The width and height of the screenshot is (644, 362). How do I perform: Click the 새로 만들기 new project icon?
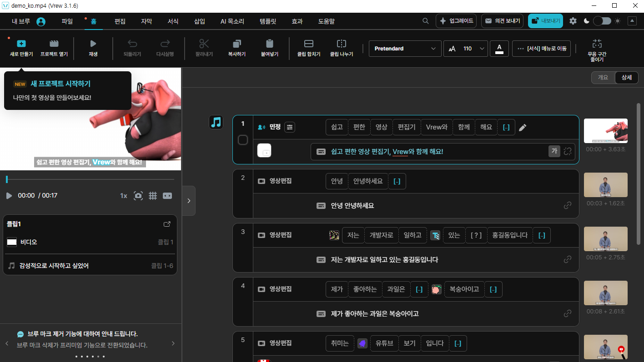(x=21, y=44)
